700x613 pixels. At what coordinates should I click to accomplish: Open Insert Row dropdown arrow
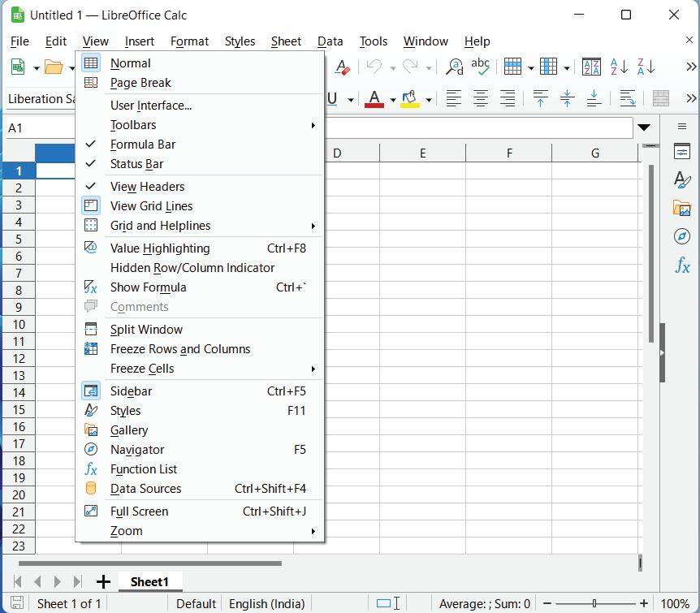point(531,68)
